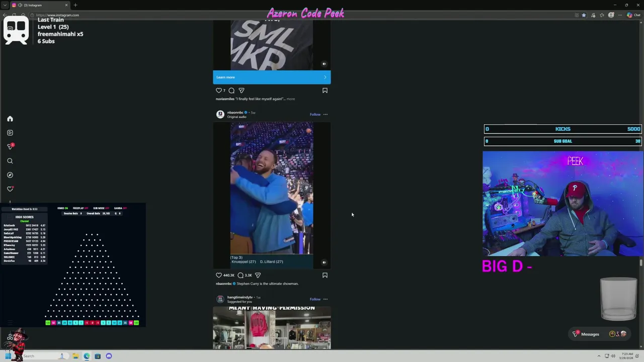Expand the nuviasmiles caption with more

[291, 99]
